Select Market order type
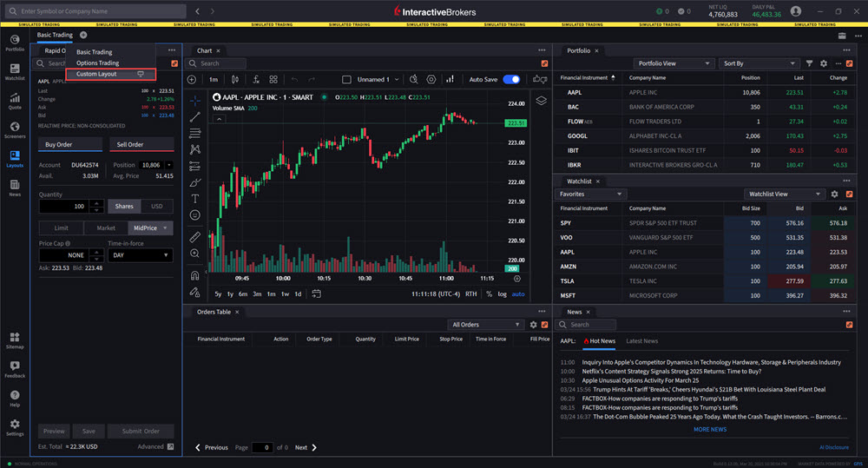This screenshot has width=868, height=468. click(x=106, y=227)
